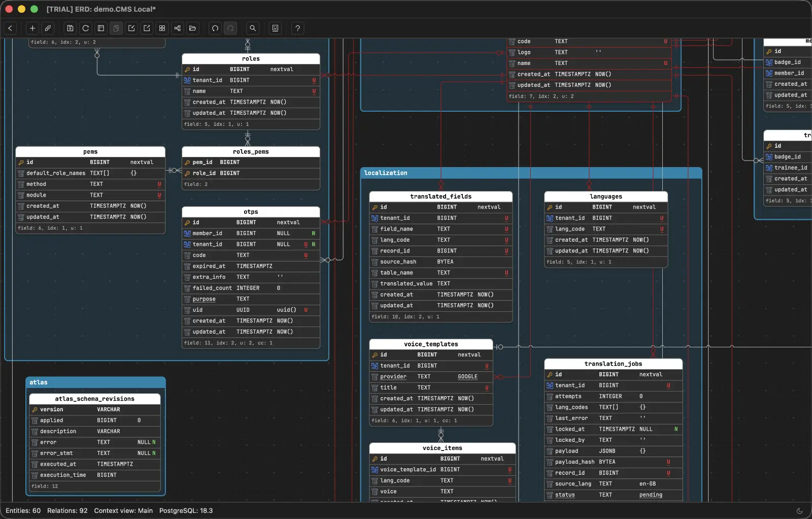Click the four-squares grid toolbar icon
The height and width of the screenshot is (519, 812).
coord(162,28)
